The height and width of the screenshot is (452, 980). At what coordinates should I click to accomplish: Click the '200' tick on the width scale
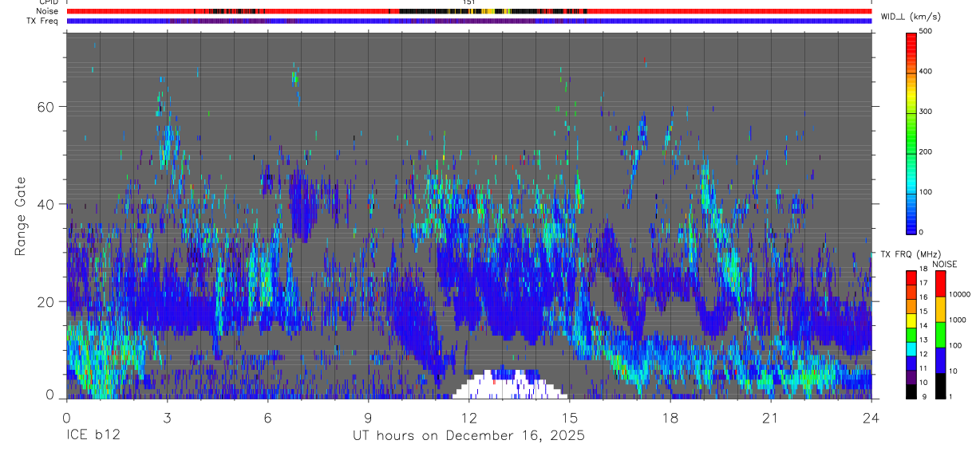pyautogui.click(x=926, y=152)
